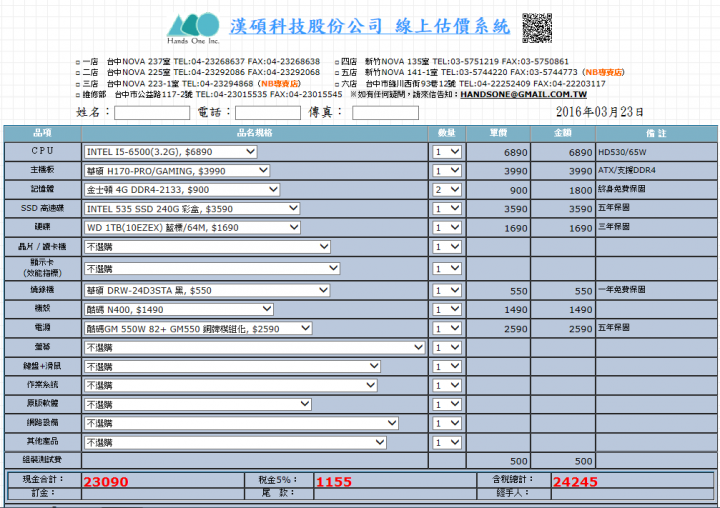720x508 pixels.
Task: Change the 網路設備 quantity dropdown
Action: 447,423
